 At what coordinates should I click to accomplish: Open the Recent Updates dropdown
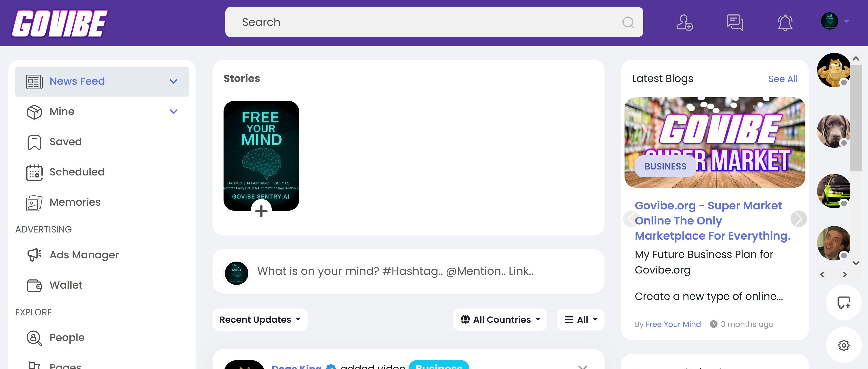260,320
